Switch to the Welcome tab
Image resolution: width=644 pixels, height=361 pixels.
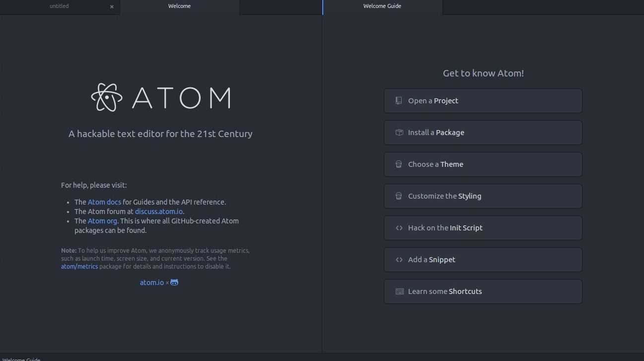tap(179, 6)
